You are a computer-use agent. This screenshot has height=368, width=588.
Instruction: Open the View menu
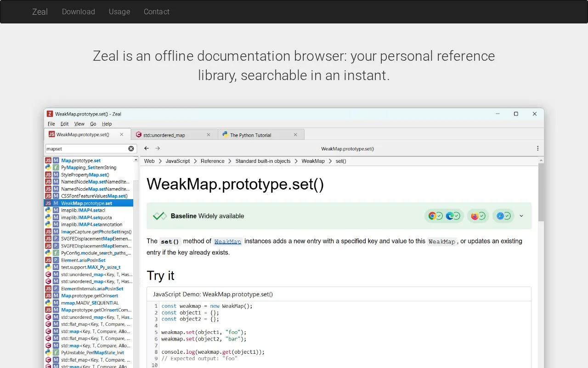point(79,124)
